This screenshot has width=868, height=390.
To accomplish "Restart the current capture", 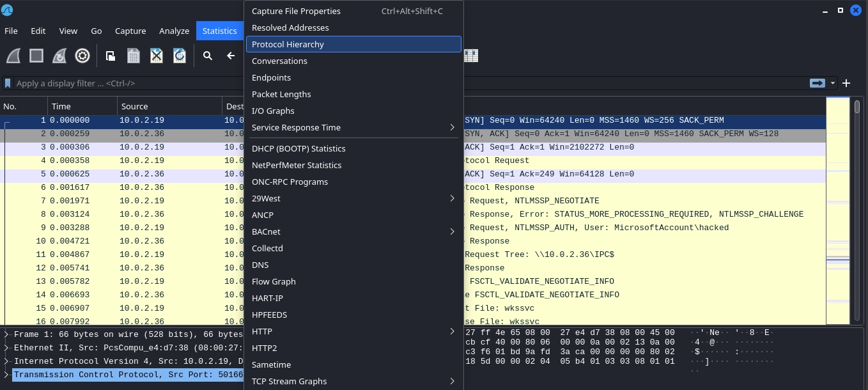I will 59,56.
